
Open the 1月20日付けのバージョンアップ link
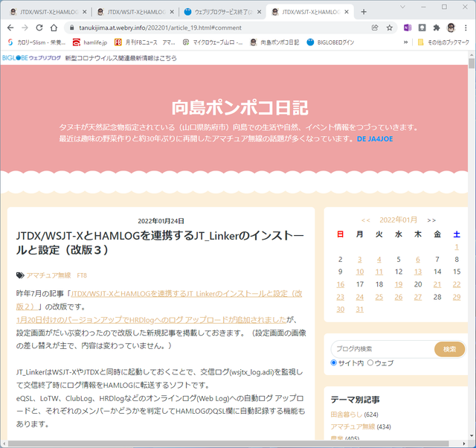pos(151,319)
